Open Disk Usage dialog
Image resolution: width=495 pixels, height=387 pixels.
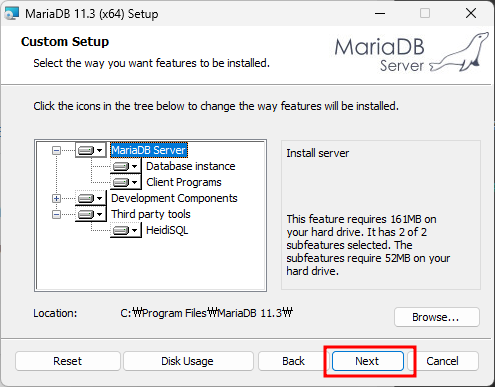tap(188, 361)
